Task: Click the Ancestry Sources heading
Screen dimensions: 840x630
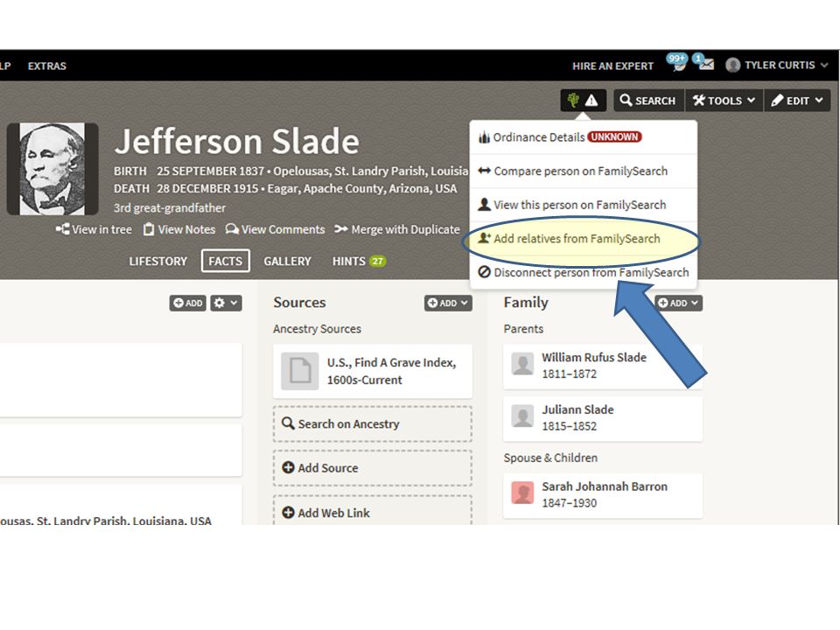Action: [x=317, y=329]
